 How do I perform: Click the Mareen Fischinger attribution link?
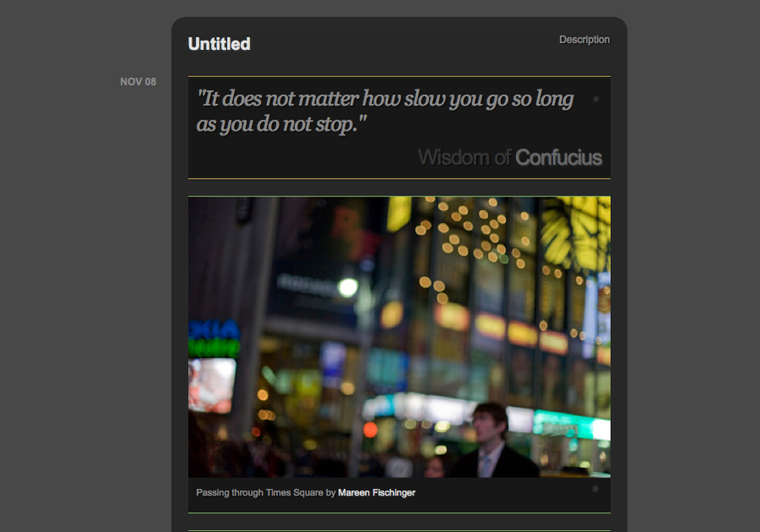[x=375, y=490]
